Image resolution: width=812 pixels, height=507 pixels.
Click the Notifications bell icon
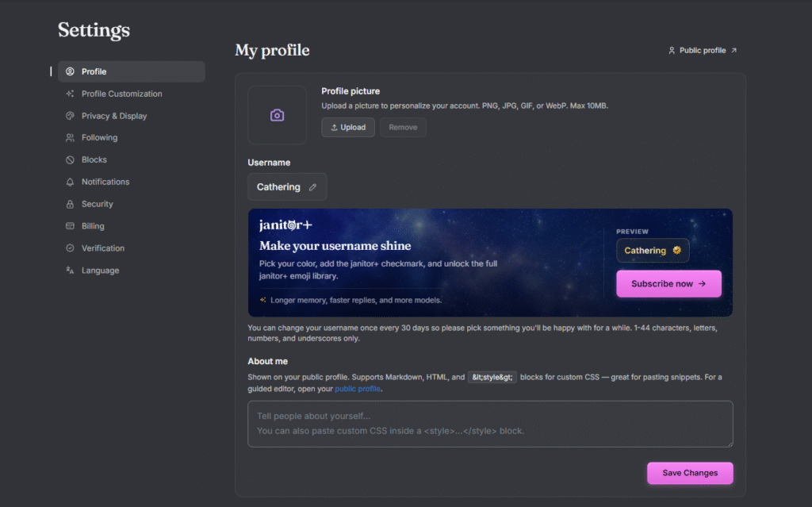click(70, 182)
